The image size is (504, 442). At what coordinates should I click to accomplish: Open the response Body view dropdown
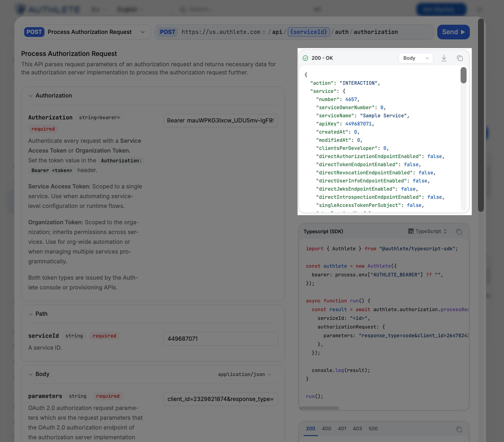416,58
